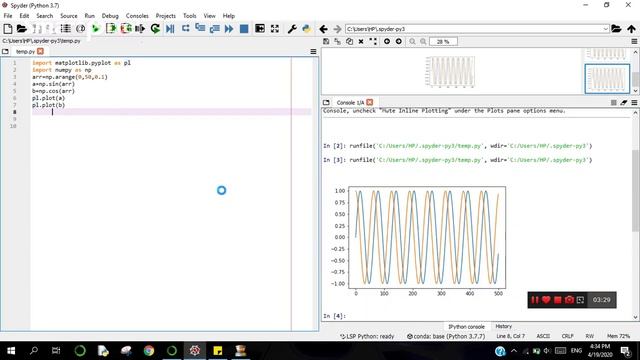The image size is (640, 360).
Task: Open the File menu
Action: 8,16
